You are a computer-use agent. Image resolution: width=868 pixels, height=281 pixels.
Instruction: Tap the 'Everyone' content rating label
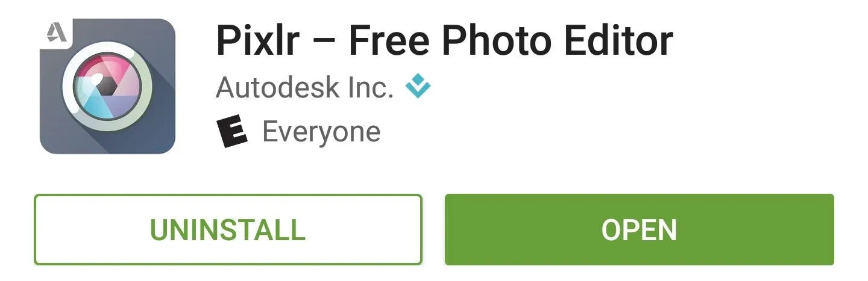(x=321, y=132)
